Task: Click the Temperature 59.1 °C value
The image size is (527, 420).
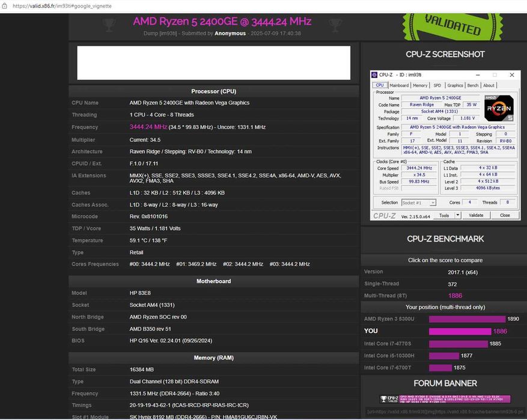Action: pos(148,240)
